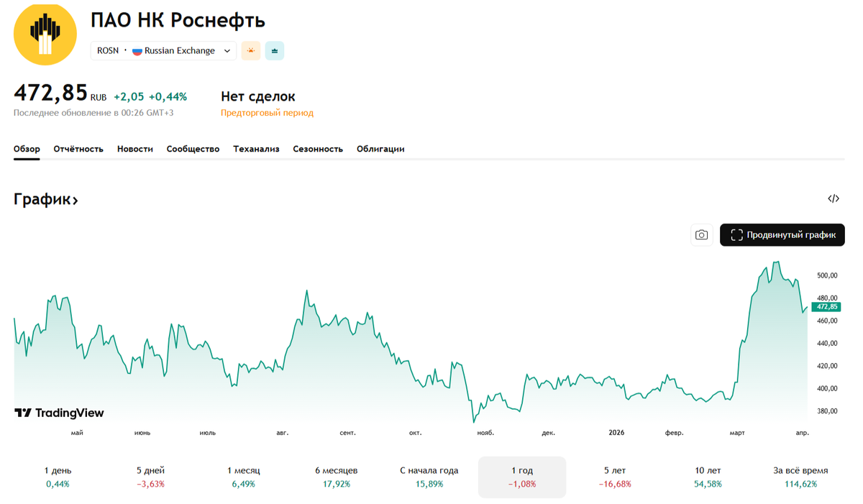Click the orange sun session icon
Screen dimensions: 863x504
tap(250, 50)
